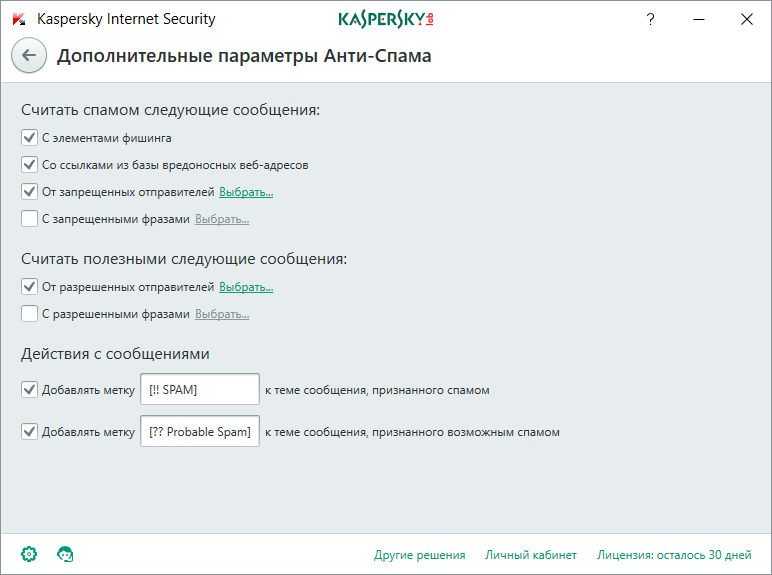Focus the '[!! SPAM]' label input field
The width and height of the screenshot is (772, 575).
[x=200, y=389]
